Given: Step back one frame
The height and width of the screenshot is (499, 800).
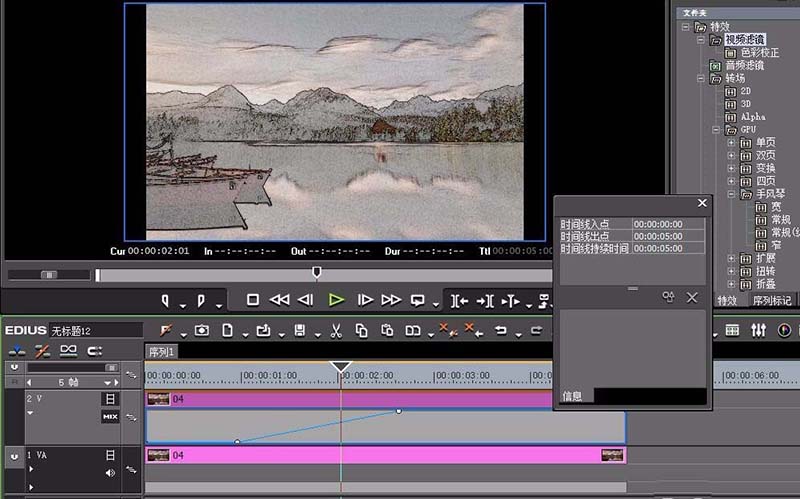Looking at the screenshot, I should click(305, 300).
